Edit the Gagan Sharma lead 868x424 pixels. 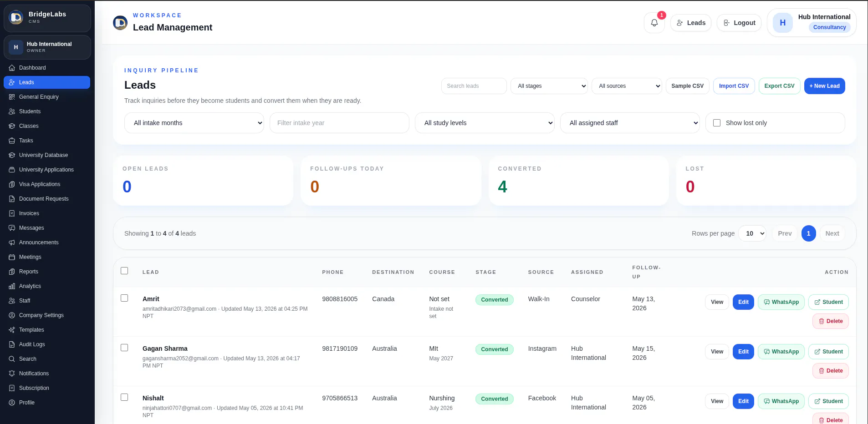(743, 352)
